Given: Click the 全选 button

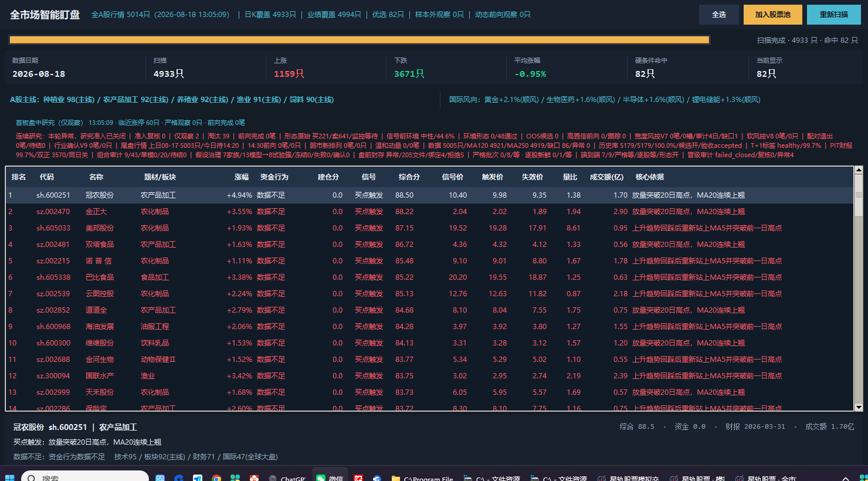Looking at the screenshot, I should tap(718, 15).
